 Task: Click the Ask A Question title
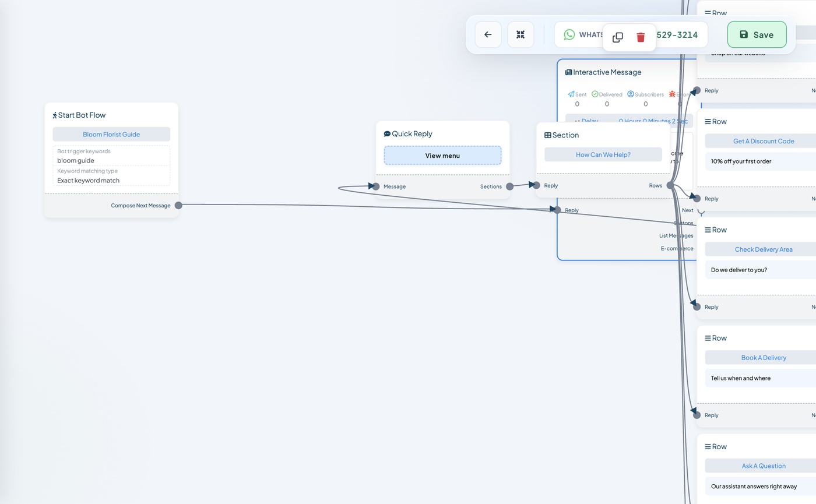click(x=764, y=466)
